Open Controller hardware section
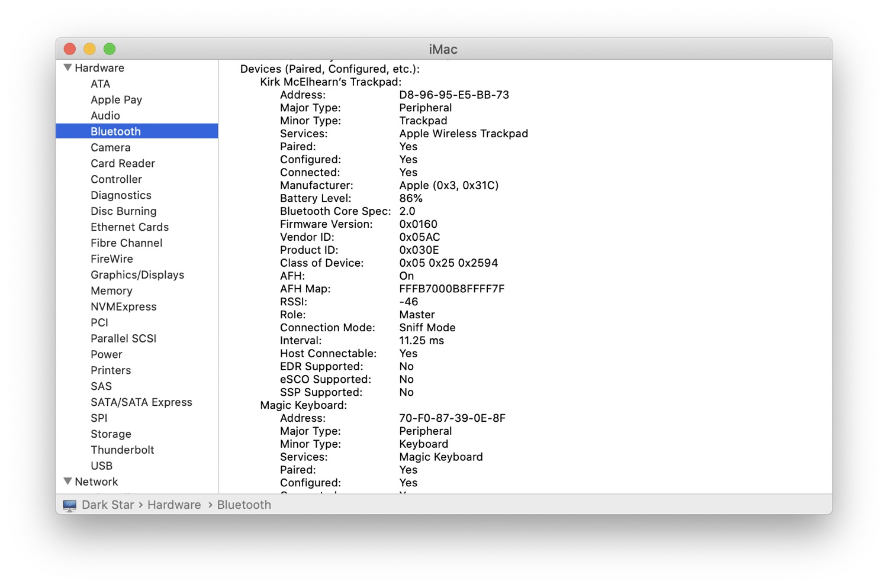This screenshot has width=888, height=588. click(117, 179)
